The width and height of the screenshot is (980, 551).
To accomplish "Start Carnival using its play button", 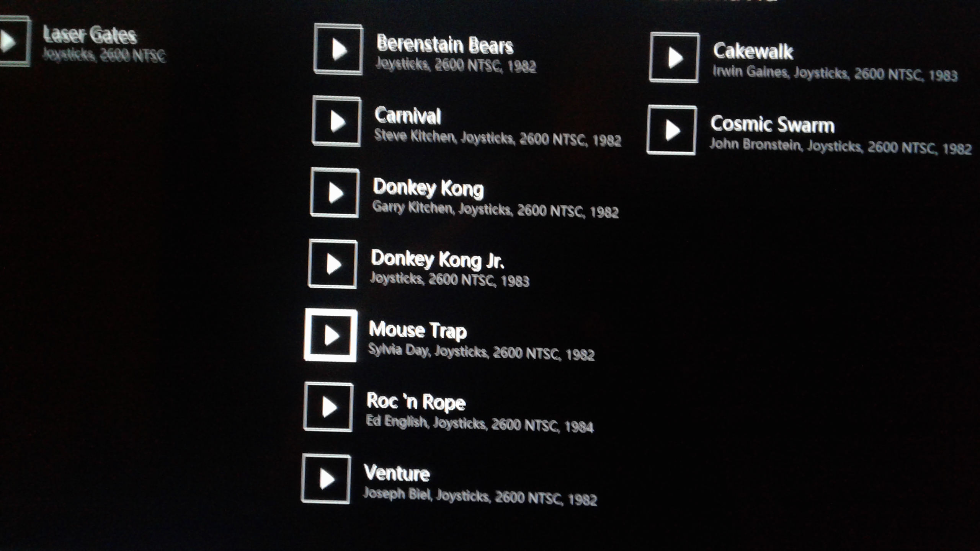I will coord(336,121).
